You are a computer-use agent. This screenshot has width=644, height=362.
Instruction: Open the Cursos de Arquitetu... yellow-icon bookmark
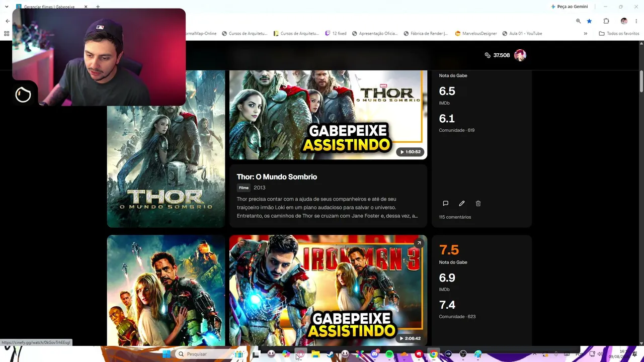coord(296,34)
